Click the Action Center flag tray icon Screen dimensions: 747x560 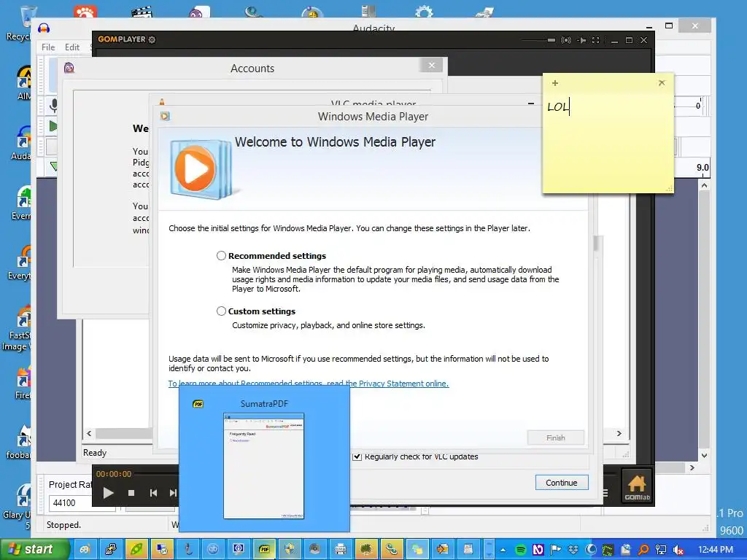coord(555,550)
